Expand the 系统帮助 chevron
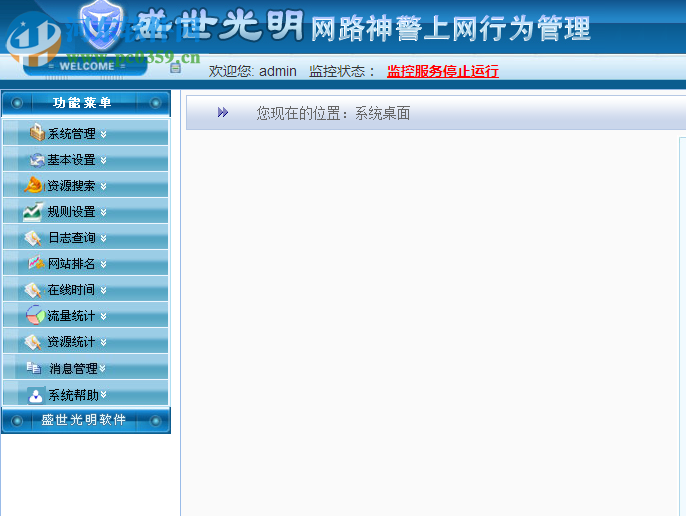Image resolution: width=686 pixels, height=516 pixels. (104, 395)
